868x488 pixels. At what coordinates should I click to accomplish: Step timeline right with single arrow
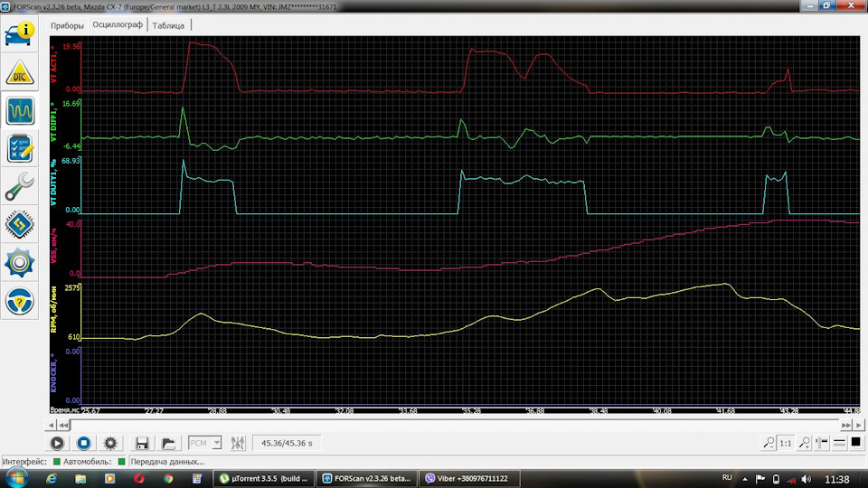[859, 425]
